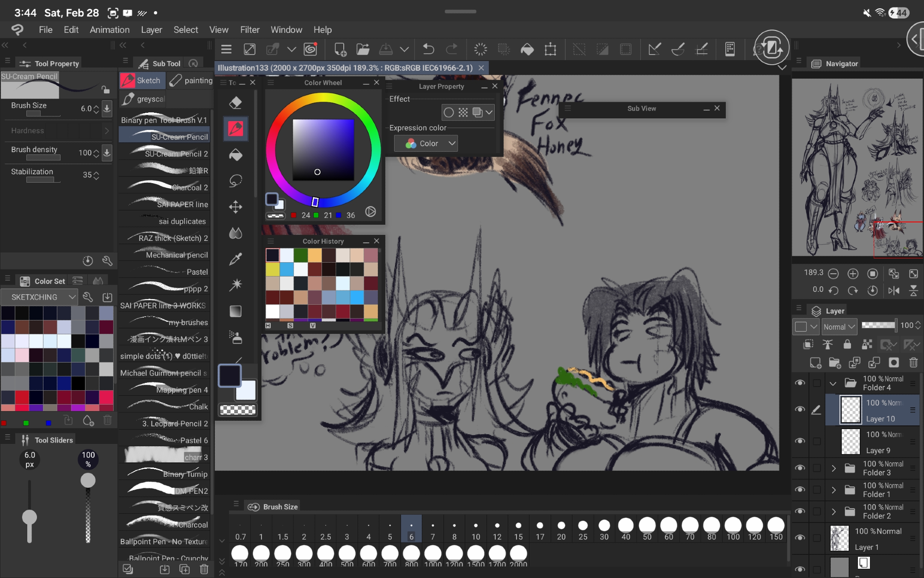Expand Folder 1 in layer list
Image resolution: width=924 pixels, height=578 pixels.
point(833,490)
